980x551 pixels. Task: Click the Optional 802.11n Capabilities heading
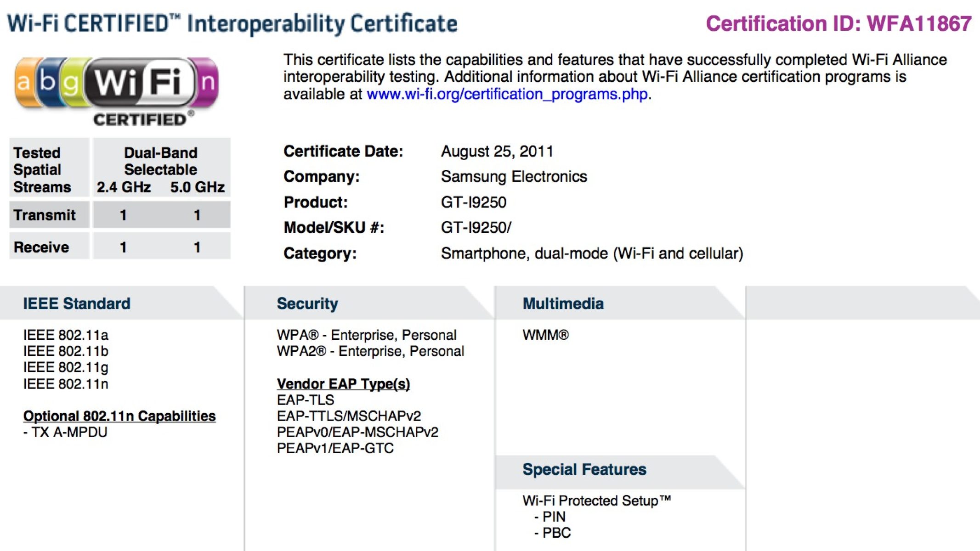[x=119, y=416]
